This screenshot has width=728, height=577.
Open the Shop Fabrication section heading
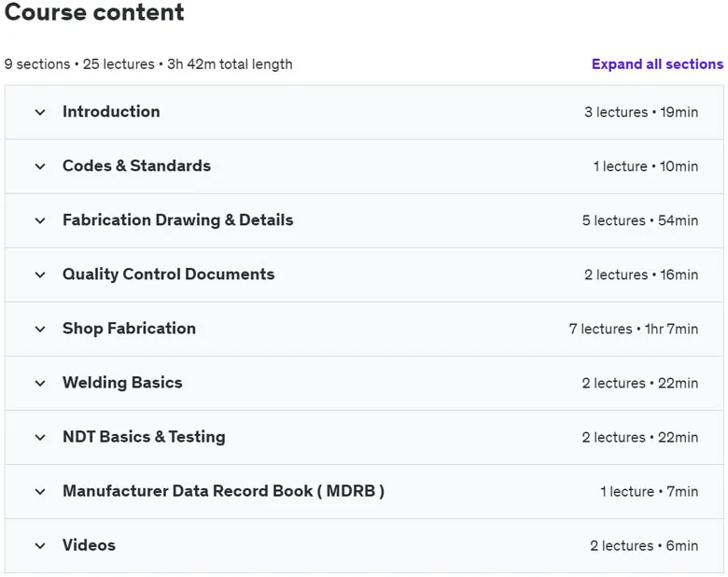pos(129,329)
